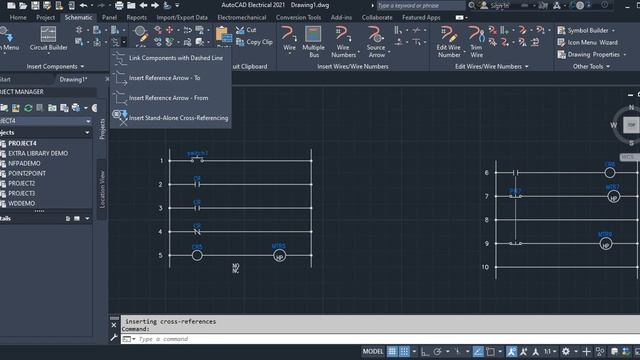This screenshot has width=640, height=360.
Task: Open the quick access toolbar customize dropdown
Action: coord(178,5)
